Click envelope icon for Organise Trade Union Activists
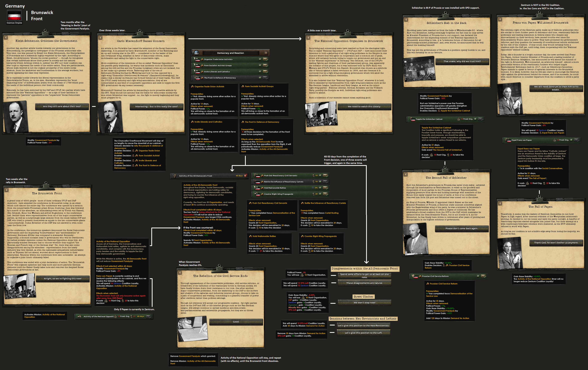Image resolution: width=588 pixels, height=370 pixels. [265, 59]
